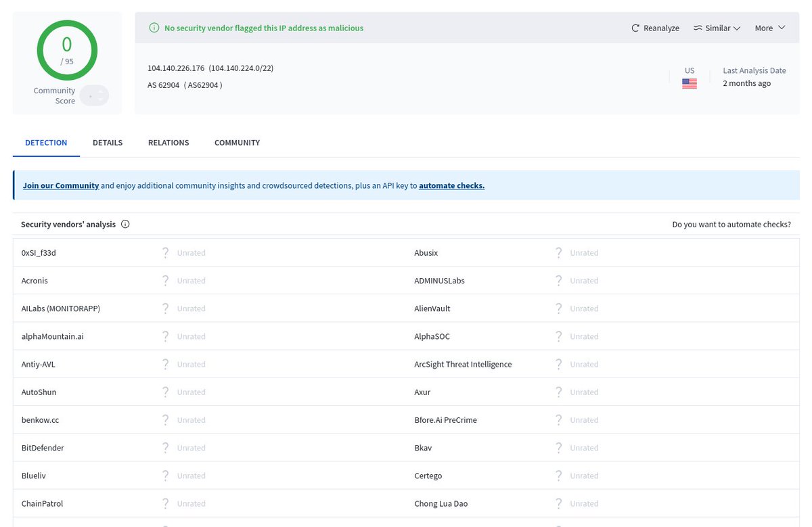
Task: Click the Unrated status for Bkav
Action: pyautogui.click(x=584, y=448)
